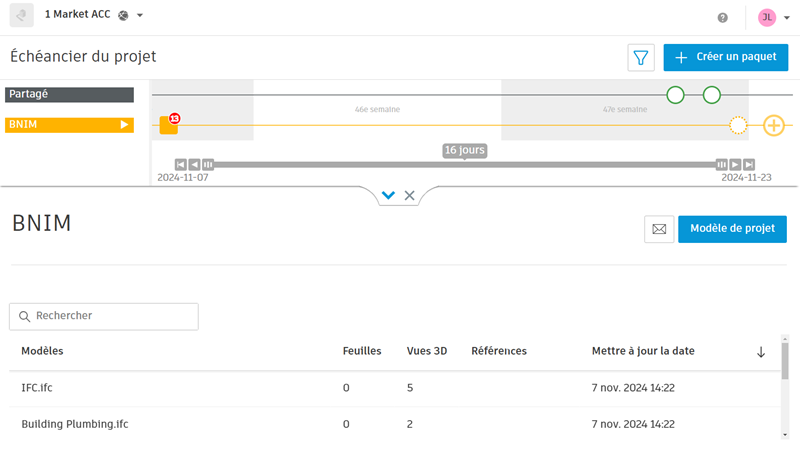Close the details panel with X icon
The width and height of the screenshot is (800, 450).
[x=410, y=195]
